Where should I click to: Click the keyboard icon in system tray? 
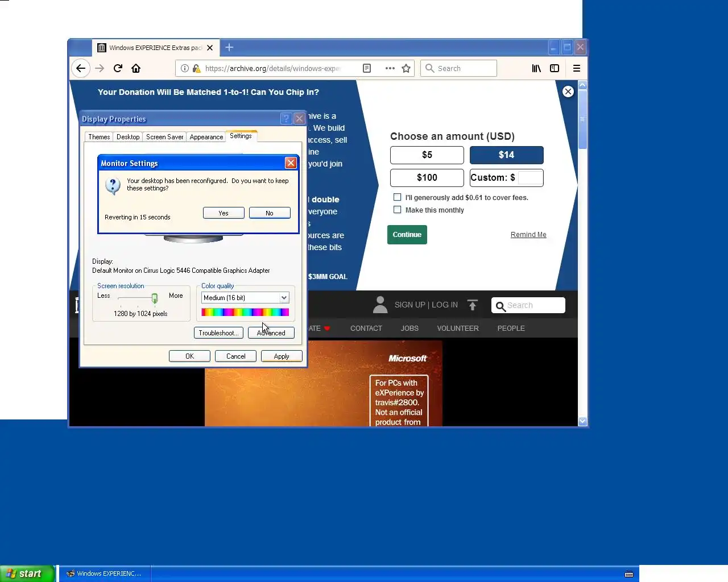pyautogui.click(x=629, y=574)
